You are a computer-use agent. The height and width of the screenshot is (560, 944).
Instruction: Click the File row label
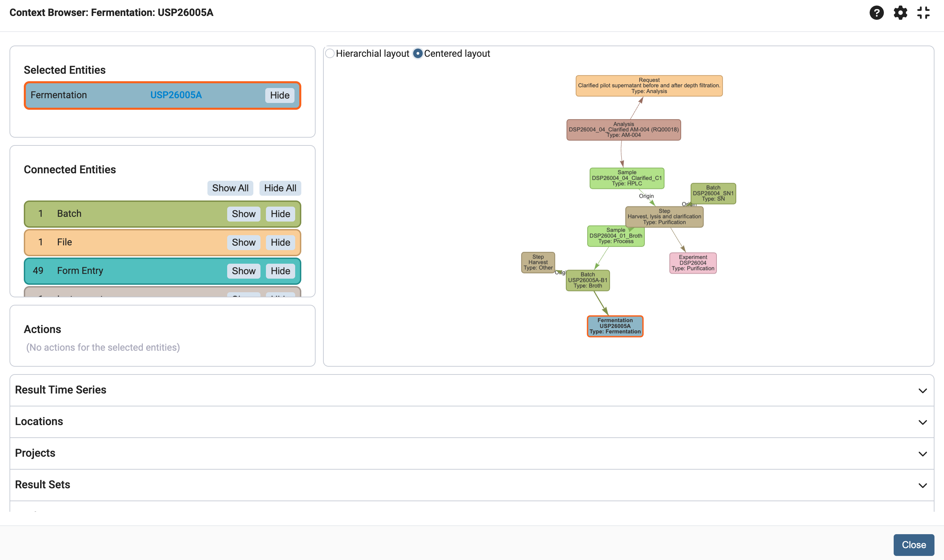(x=65, y=242)
